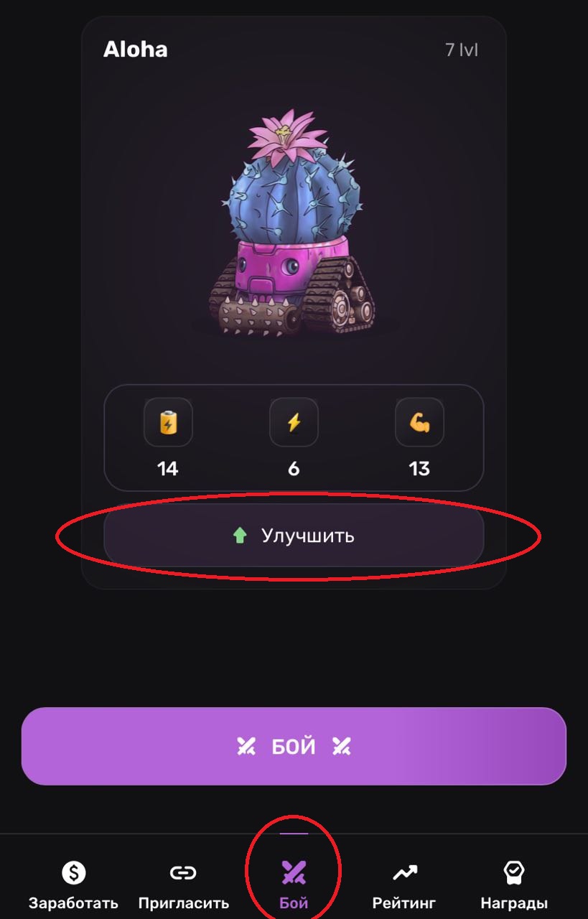This screenshot has height=919, width=588.
Task: Tap the Aloha character name
Action: (x=136, y=50)
